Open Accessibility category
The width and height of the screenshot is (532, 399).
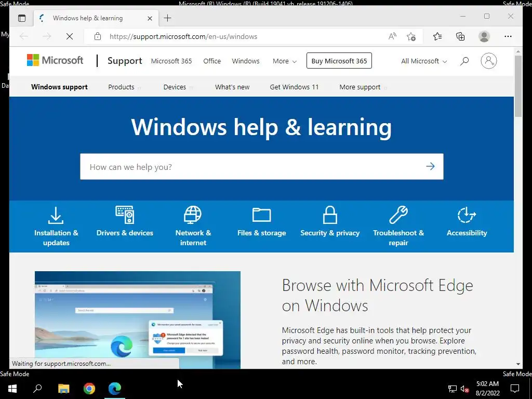click(467, 221)
